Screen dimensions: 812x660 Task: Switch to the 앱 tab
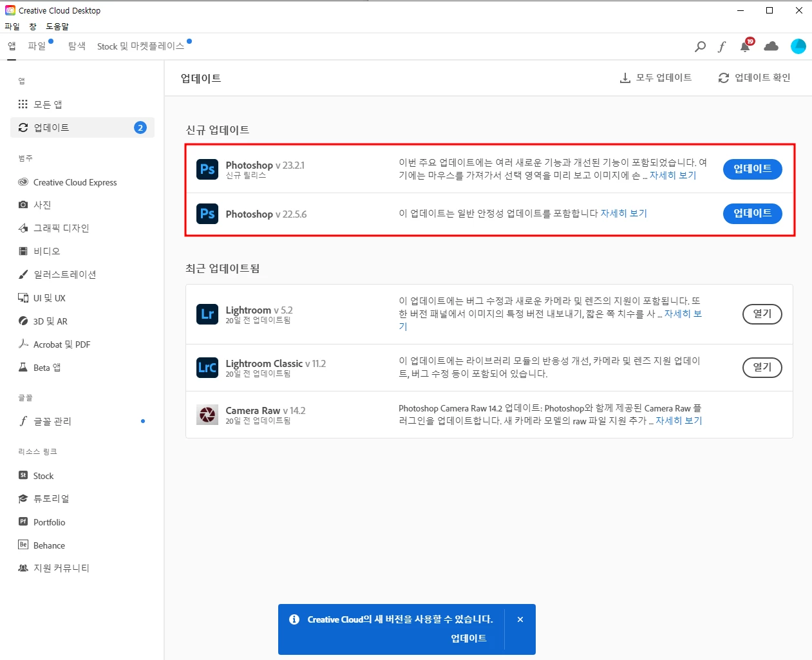(x=12, y=46)
